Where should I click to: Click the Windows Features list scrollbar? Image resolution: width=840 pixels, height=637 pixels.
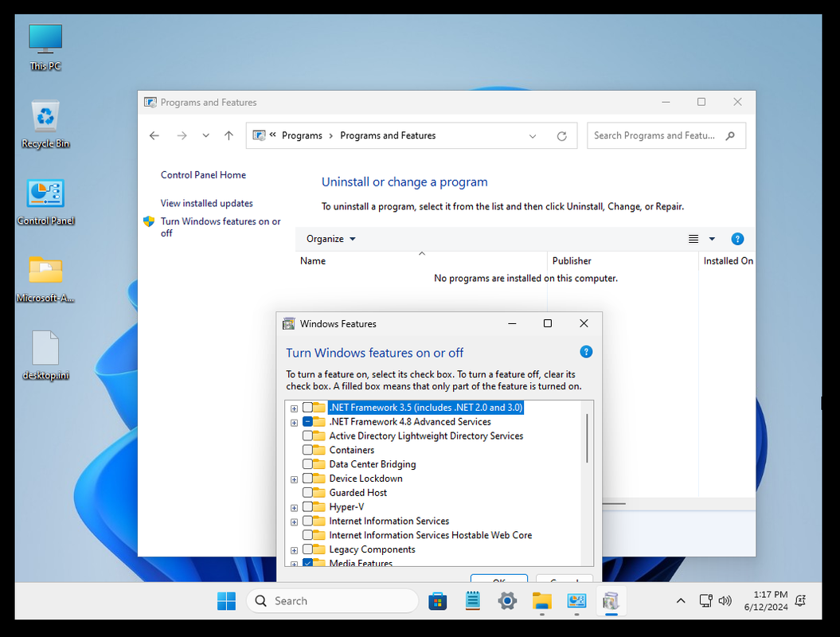click(587, 438)
